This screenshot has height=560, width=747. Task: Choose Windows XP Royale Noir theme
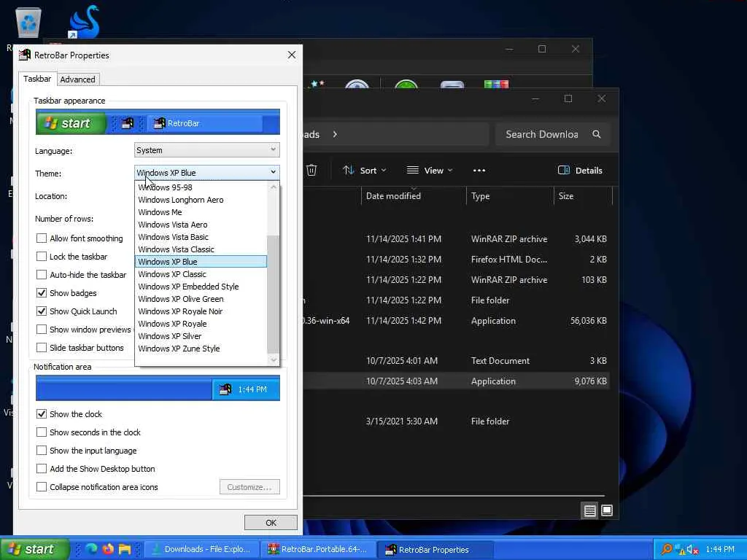tap(201, 311)
